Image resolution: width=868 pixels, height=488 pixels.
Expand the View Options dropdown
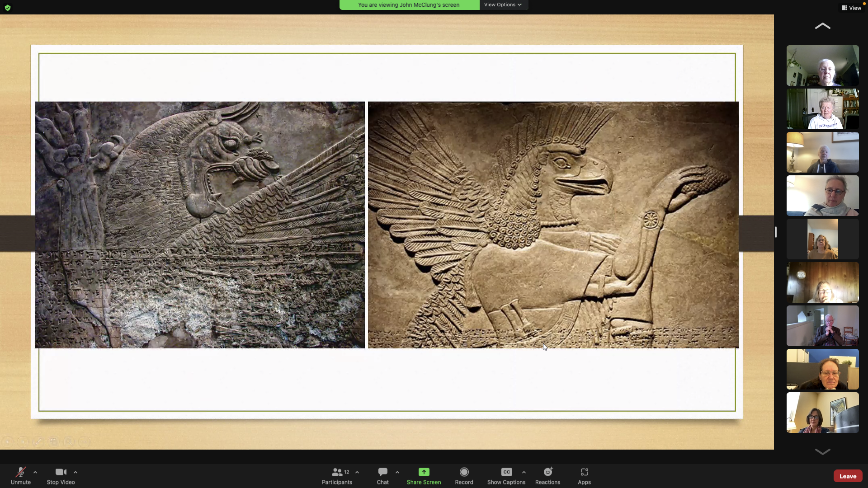(x=503, y=5)
